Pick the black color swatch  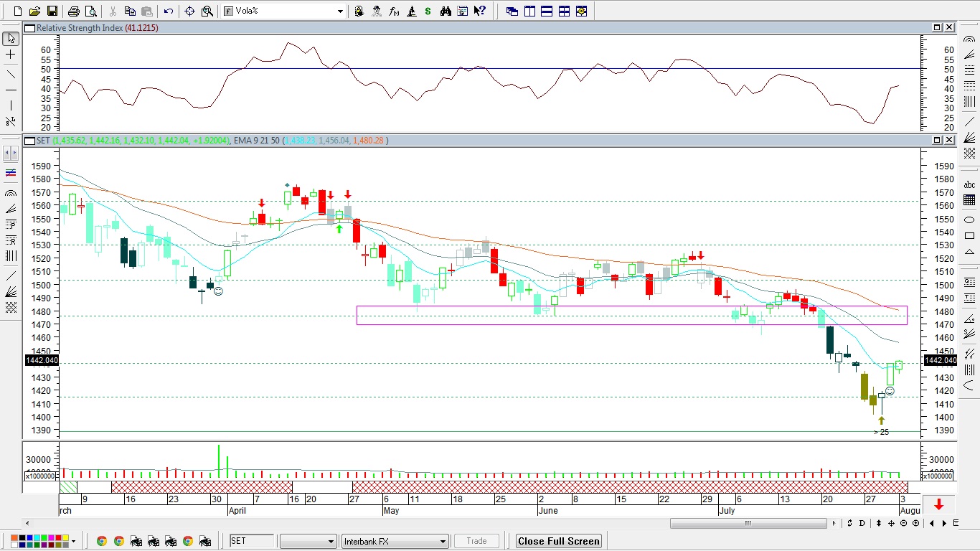pos(22,537)
